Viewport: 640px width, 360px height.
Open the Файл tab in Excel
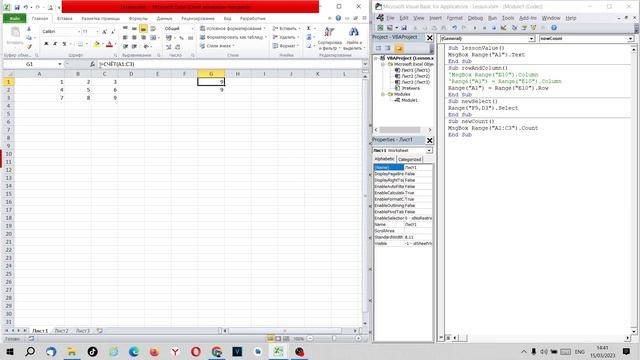[15, 18]
